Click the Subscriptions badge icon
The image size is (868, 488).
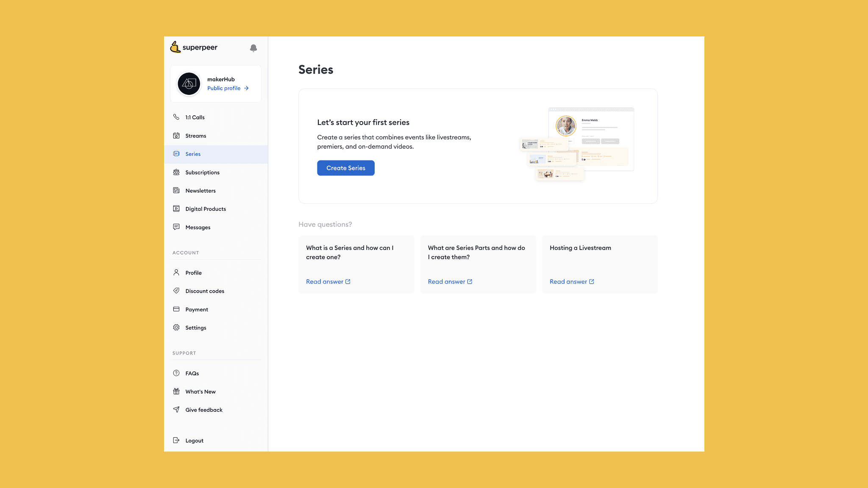pyautogui.click(x=176, y=172)
